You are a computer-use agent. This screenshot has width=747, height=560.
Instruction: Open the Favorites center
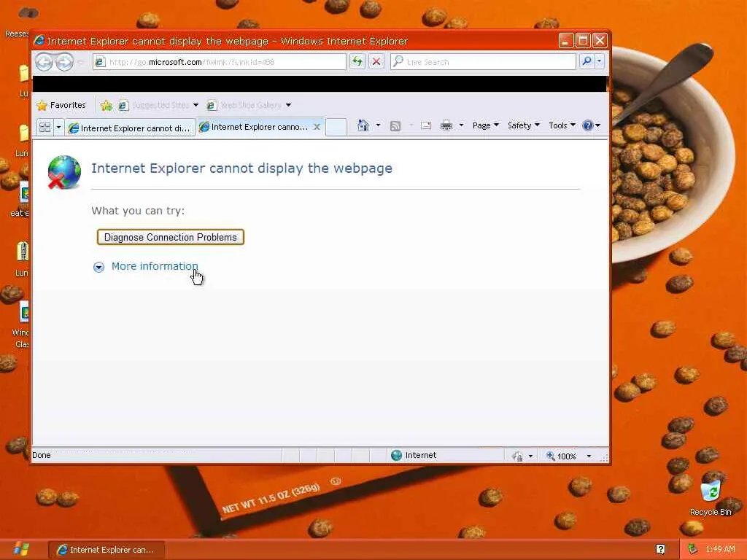61,105
